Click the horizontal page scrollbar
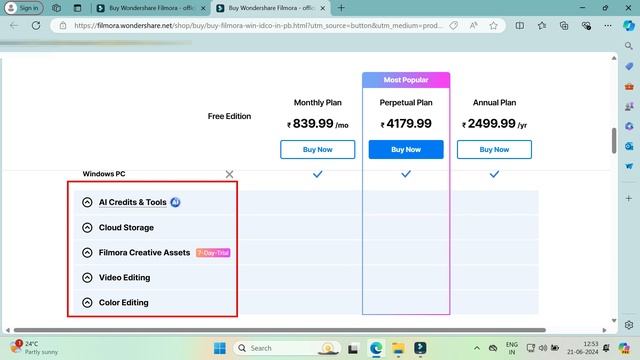The image size is (640, 360). 280,330
